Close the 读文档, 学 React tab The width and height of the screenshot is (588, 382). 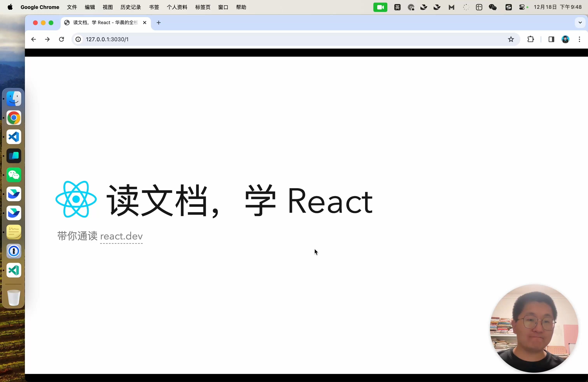click(145, 23)
